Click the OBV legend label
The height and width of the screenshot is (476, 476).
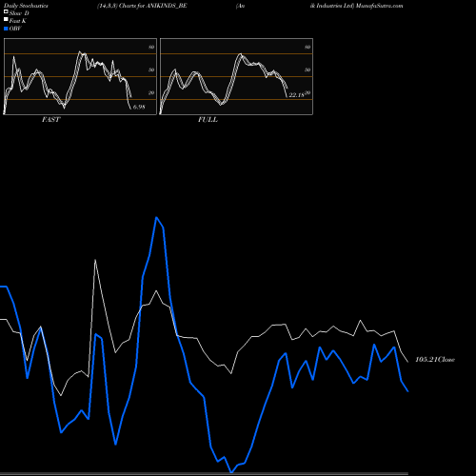tap(15, 29)
